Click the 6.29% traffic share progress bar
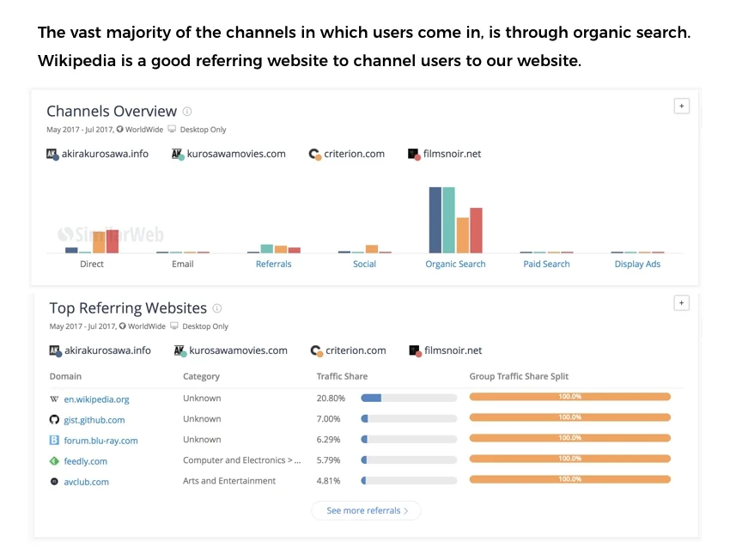The height and width of the screenshot is (560, 736). click(x=409, y=440)
